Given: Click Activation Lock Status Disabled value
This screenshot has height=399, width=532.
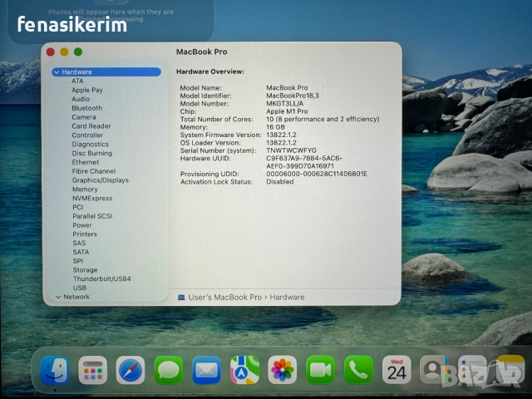Looking at the screenshot, I should coord(280,182).
